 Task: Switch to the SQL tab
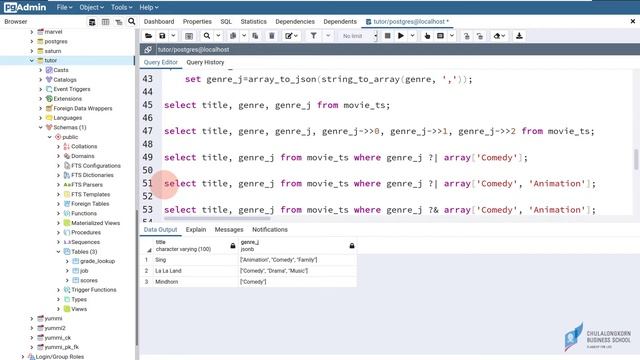coord(226,22)
